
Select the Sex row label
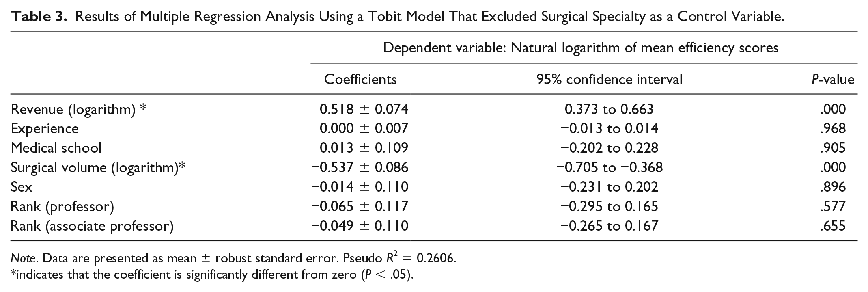(22, 186)
